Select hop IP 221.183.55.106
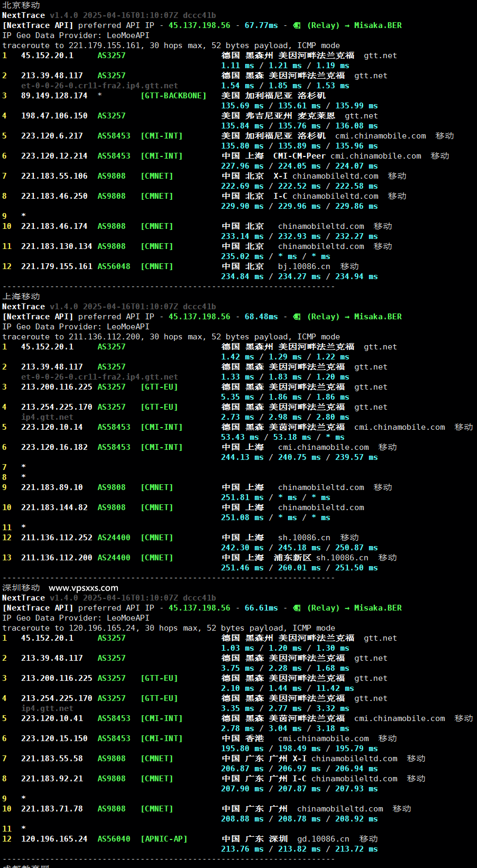This screenshot has height=868, width=477. pyautogui.click(x=54, y=176)
